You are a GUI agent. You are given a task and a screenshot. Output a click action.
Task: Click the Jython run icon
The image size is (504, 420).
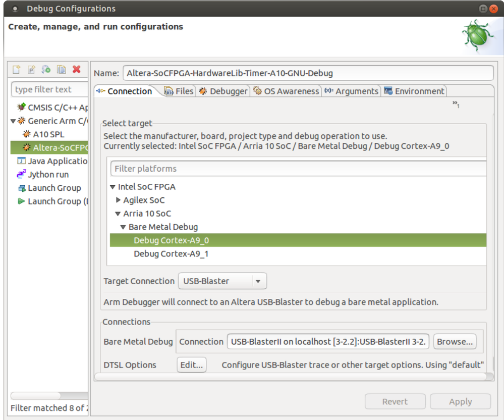pyautogui.click(x=21, y=174)
